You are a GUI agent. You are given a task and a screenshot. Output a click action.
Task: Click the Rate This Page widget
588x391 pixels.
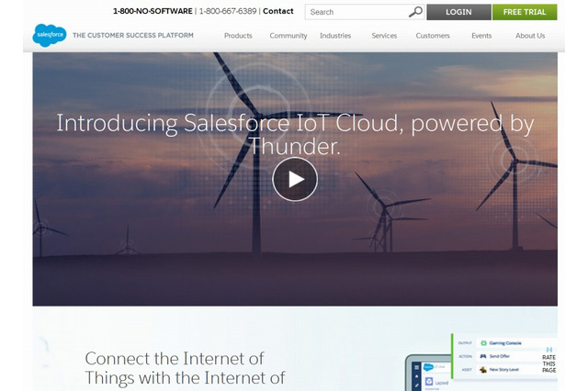(x=549, y=361)
